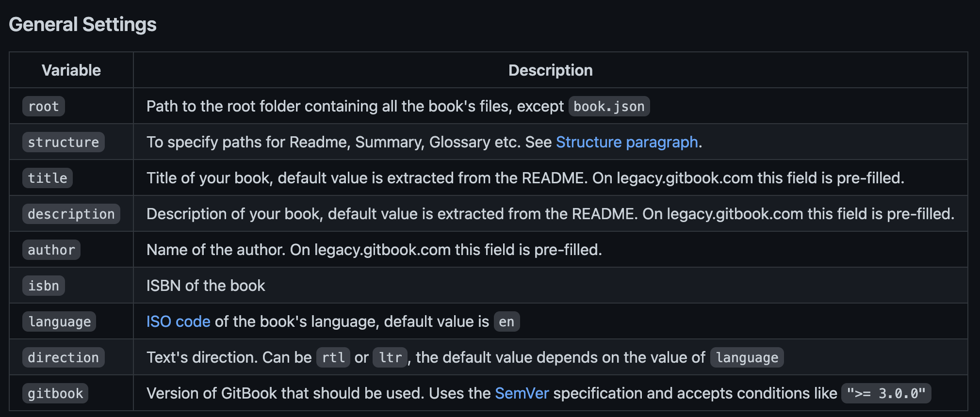Click the ">= 3.0.0" version code

click(x=886, y=393)
